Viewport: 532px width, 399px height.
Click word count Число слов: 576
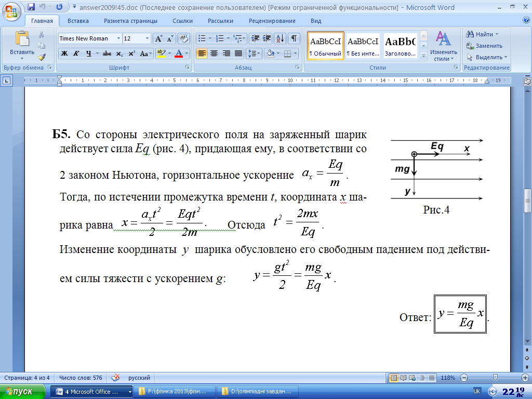coord(81,378)
